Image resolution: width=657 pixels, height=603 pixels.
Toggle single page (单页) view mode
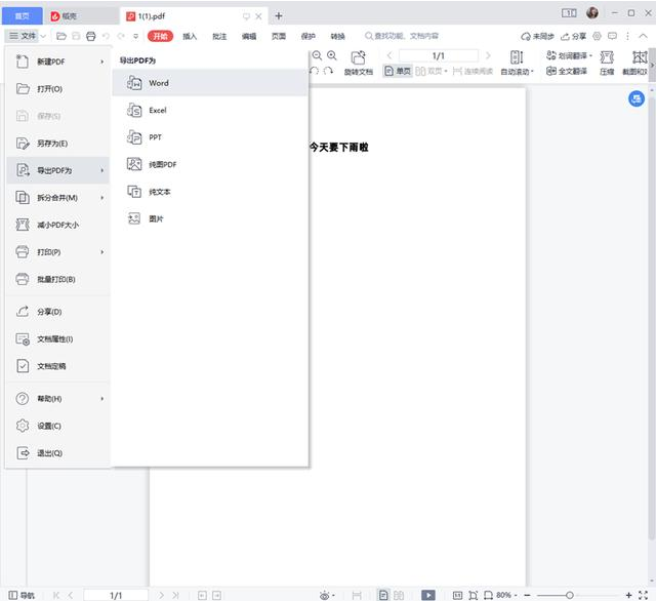(398, 72)
